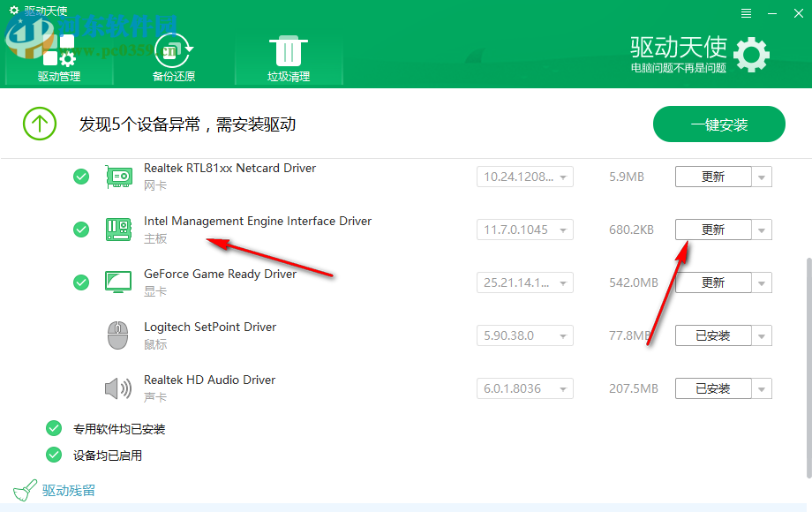Select the 垃圾清理 trash cleanup icon
This screenshot has width=812, height=512.
click(289, 49)
